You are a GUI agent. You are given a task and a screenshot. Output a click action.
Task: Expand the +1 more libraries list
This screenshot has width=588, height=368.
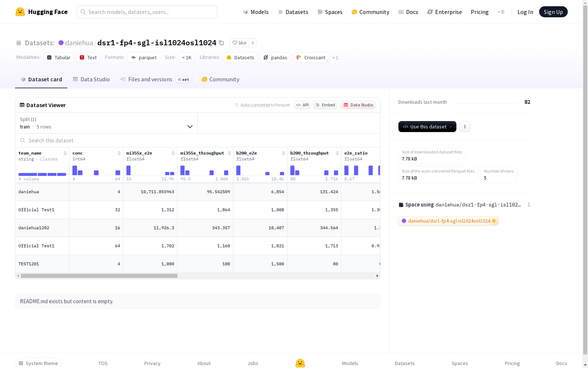335,57
